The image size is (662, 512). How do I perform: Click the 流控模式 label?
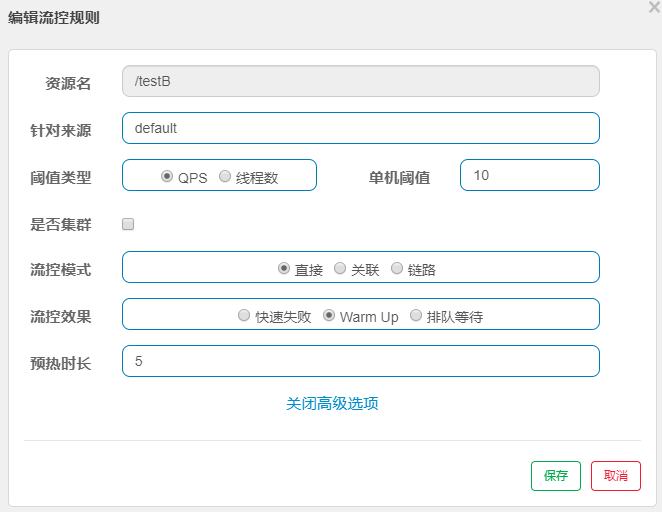[61, 269]
